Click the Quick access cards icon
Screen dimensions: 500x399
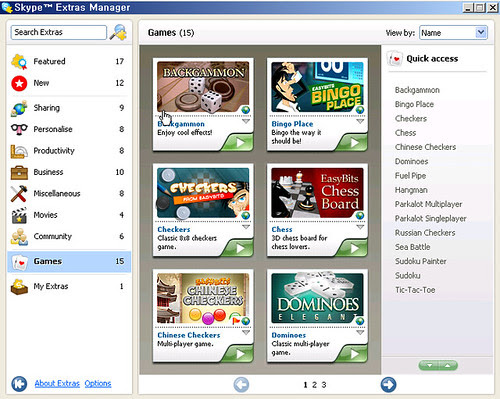pos(395,59)
